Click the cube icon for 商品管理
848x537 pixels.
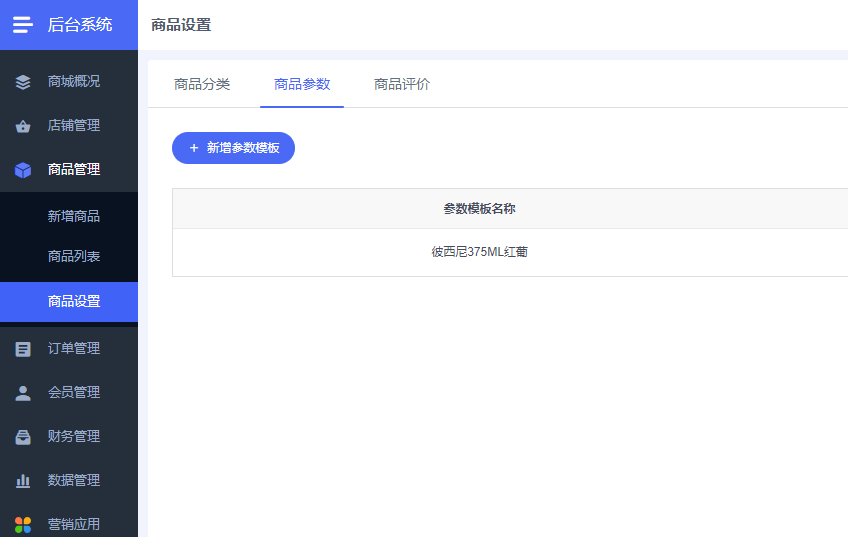(23, 170)
